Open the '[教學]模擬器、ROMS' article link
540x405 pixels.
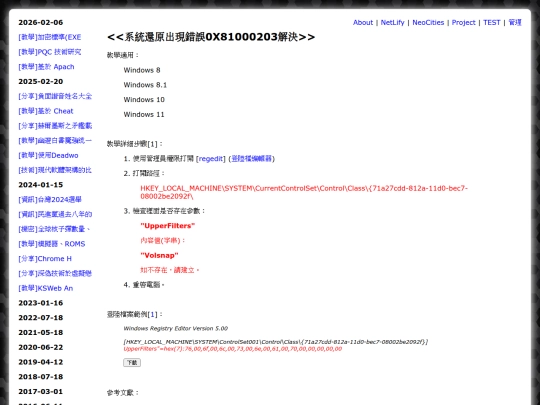click(x=52, y=244)
